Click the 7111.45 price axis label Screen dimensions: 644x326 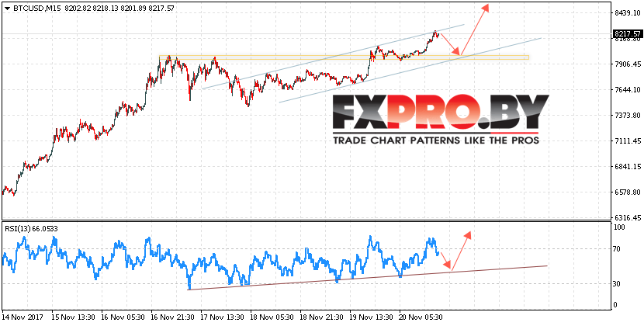coord(628,141)
